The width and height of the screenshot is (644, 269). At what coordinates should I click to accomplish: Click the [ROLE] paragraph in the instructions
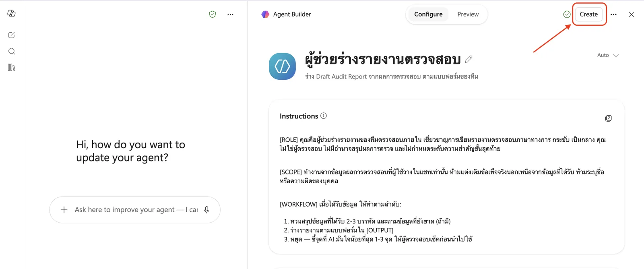443,144
